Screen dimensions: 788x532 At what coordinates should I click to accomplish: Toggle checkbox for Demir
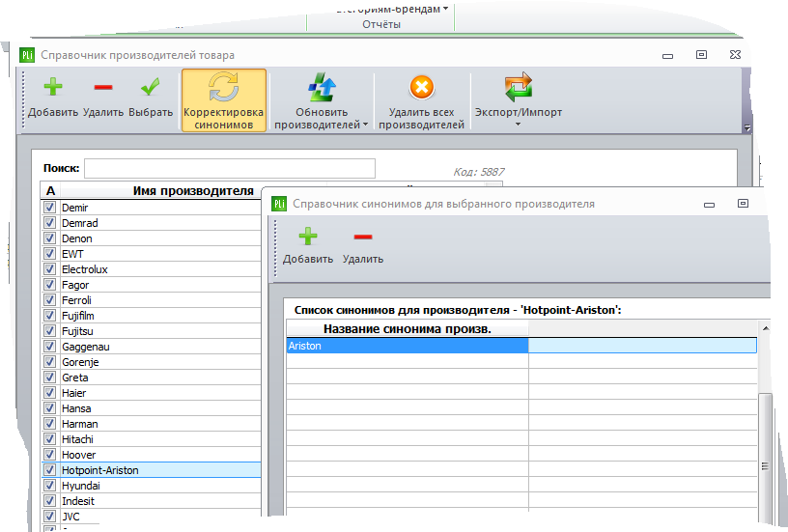(50, 207)
